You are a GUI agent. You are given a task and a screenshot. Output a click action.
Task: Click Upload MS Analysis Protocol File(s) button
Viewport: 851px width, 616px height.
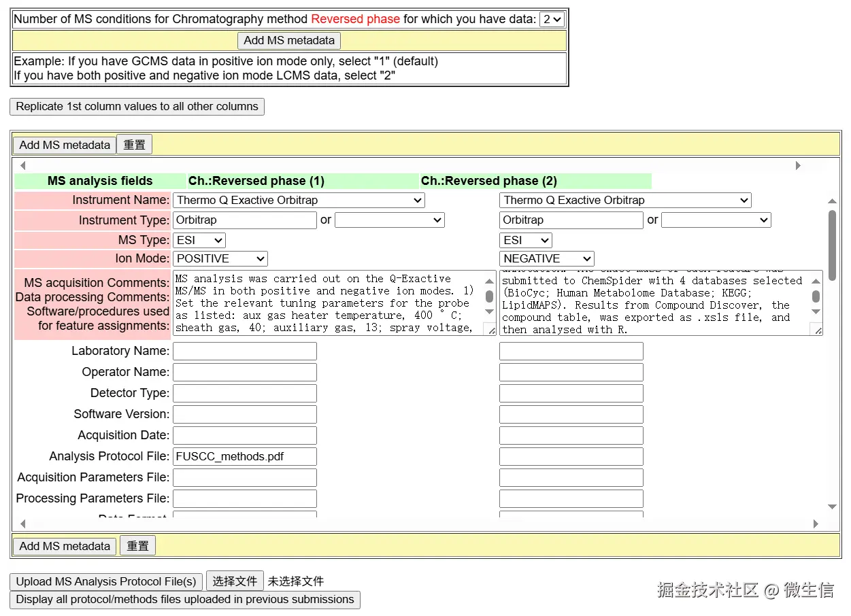(106, 582)
